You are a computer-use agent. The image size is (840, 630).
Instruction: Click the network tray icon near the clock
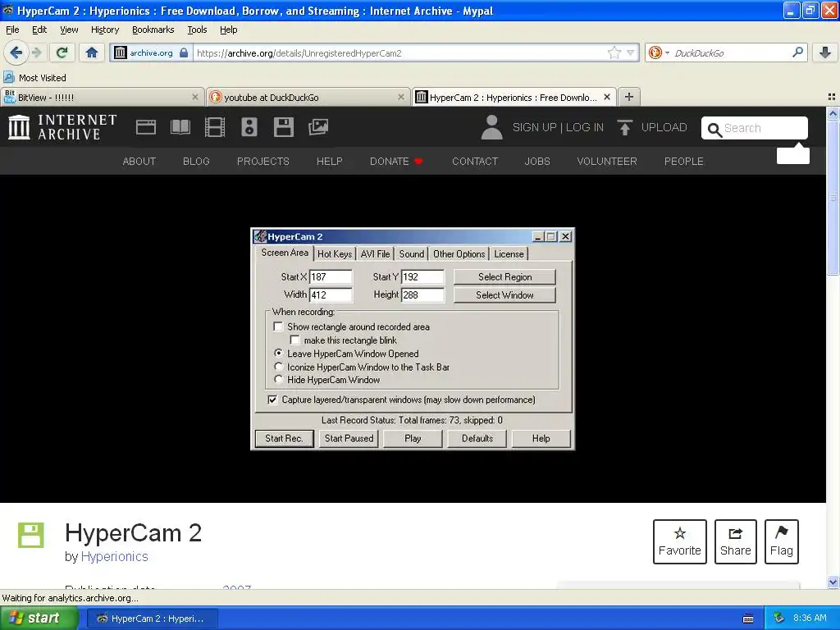(x=779, y=619)
